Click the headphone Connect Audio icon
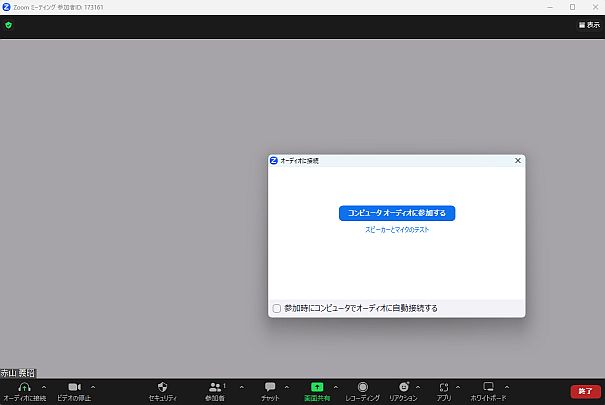The width and height of the screenshot is (605, 405). (24, 387)
